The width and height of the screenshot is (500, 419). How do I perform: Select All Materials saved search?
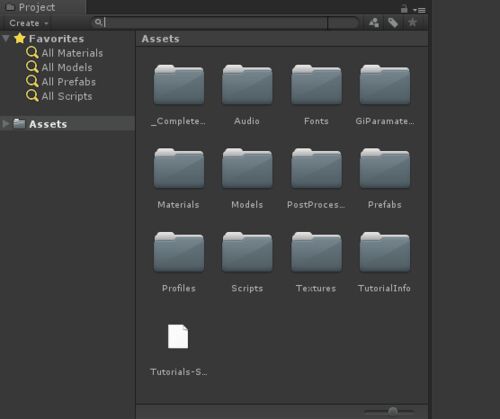pyautogui.click(x=65, y=53)
